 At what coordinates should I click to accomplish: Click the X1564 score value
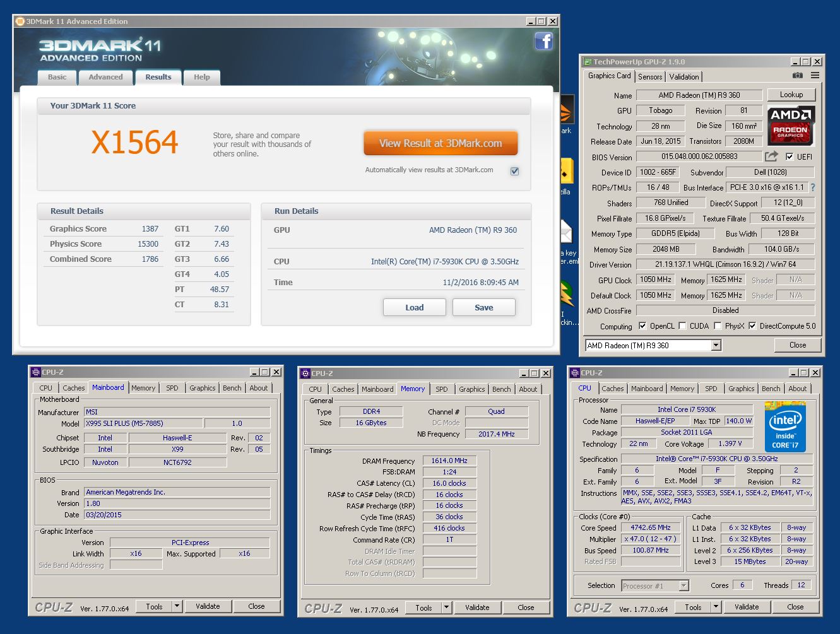(x=135, y=143)
